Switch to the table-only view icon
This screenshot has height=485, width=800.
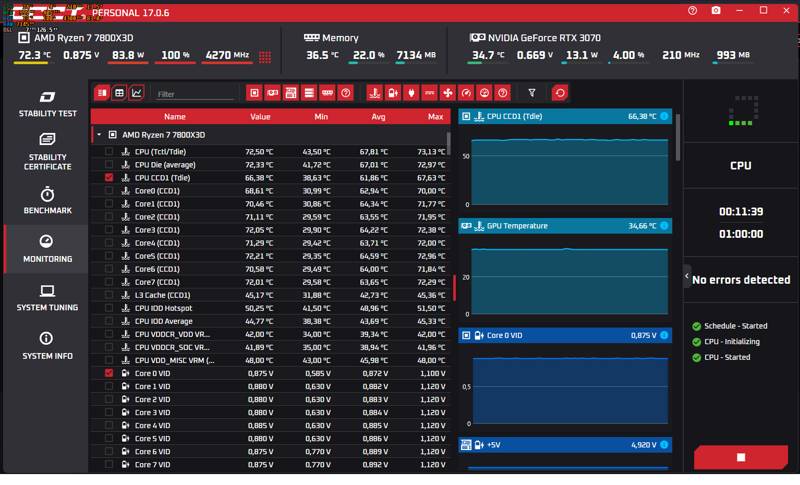pyautogui.click(x=119, y=93)
